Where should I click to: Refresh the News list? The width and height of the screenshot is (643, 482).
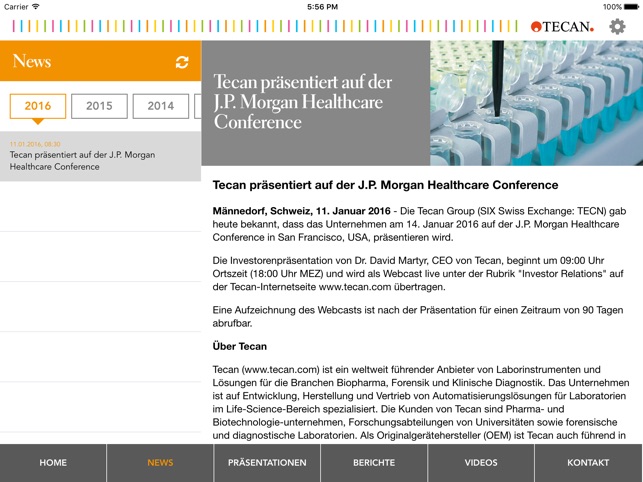tap(182, 62)
